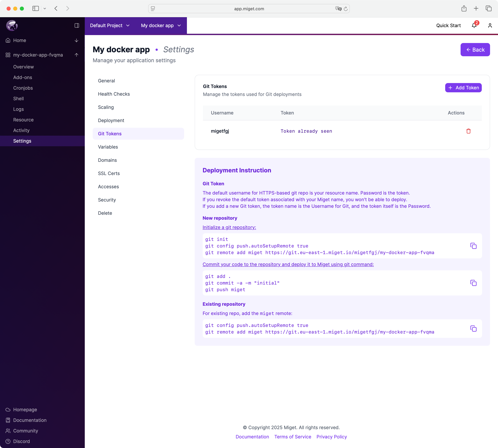
Task: Open Safari sidebar options chevron
Action: point(45,8)
